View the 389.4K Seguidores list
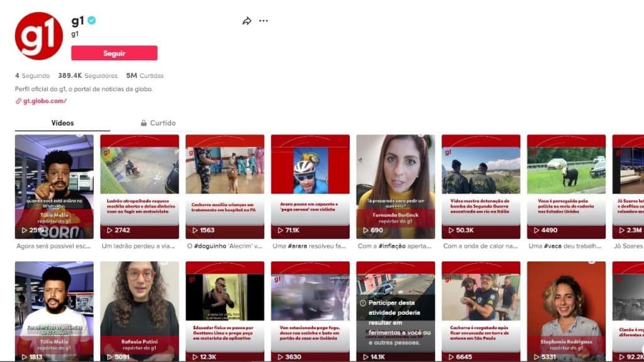 [x=87, y=75]
